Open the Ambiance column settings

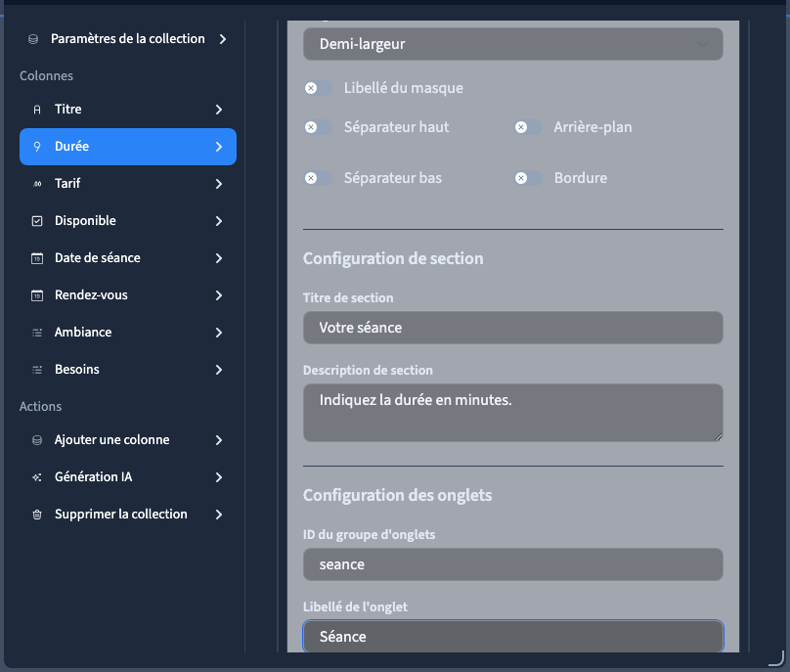click(x=128, y=333)
